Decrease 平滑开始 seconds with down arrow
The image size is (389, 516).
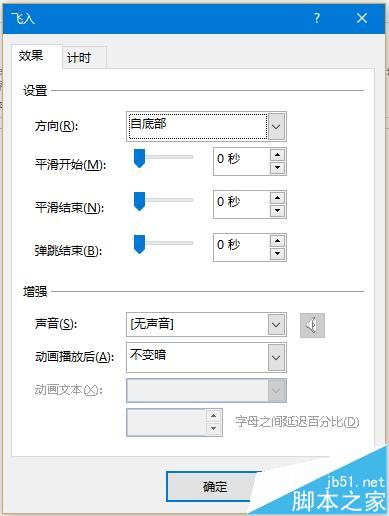pyautogui.click(x=277, y=168)
